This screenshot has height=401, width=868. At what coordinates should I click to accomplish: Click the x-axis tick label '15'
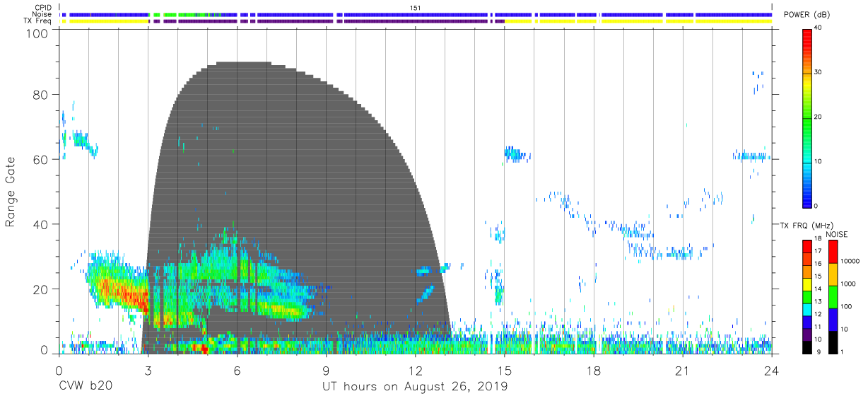click(x=504, y=371)
